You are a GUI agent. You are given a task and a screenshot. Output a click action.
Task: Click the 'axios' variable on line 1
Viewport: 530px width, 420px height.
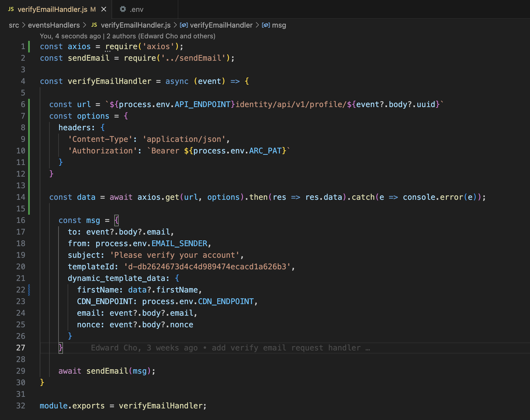pyautogui.click(x=79, y=46)
